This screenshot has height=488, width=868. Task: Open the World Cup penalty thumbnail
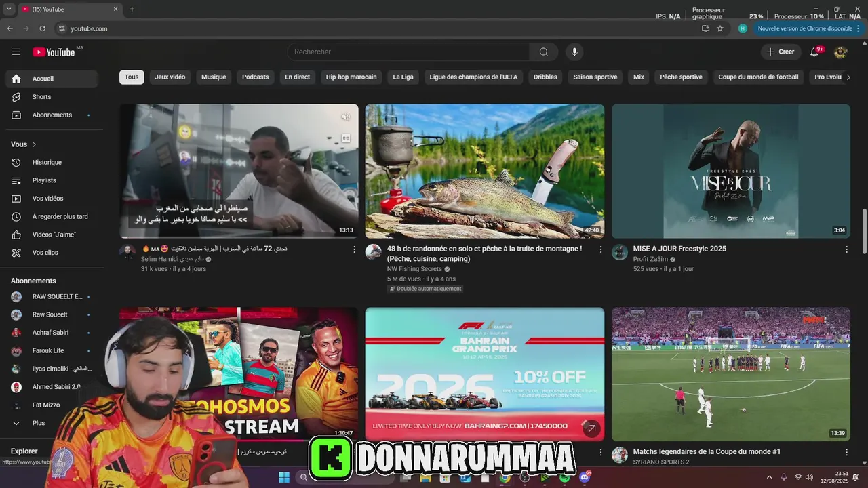[731, 374]
